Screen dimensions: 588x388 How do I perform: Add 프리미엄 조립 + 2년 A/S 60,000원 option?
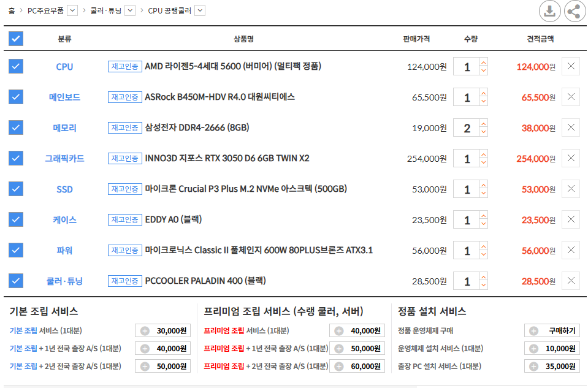pos(357,366)
